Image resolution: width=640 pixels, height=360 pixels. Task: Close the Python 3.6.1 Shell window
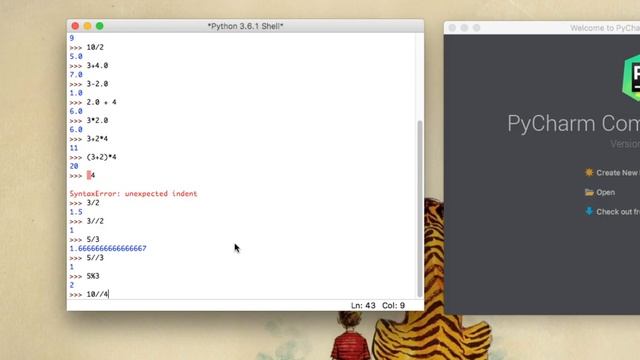(x=75, y=26)
